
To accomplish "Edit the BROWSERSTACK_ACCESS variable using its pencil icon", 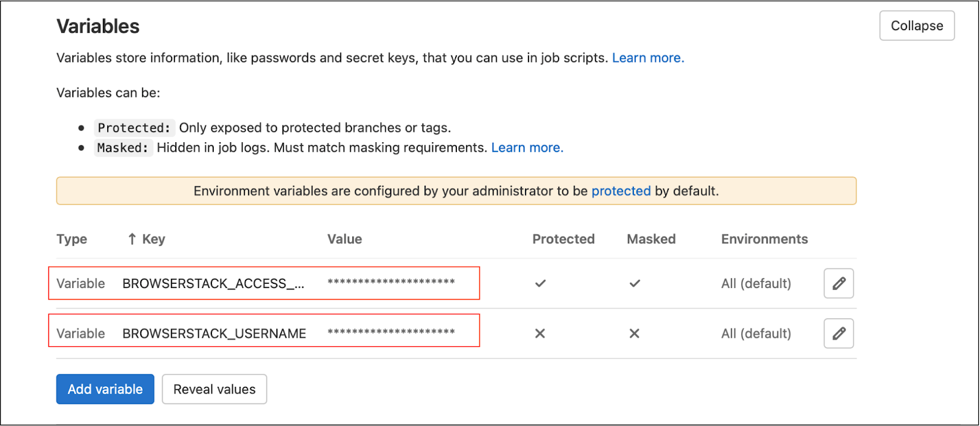I will click(x=838, y=283).
